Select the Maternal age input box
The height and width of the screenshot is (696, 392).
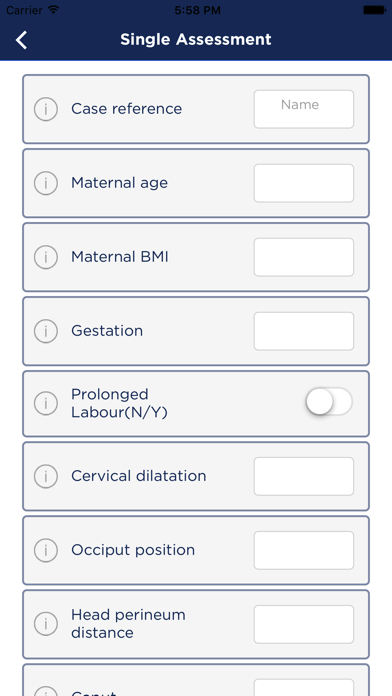304,183
